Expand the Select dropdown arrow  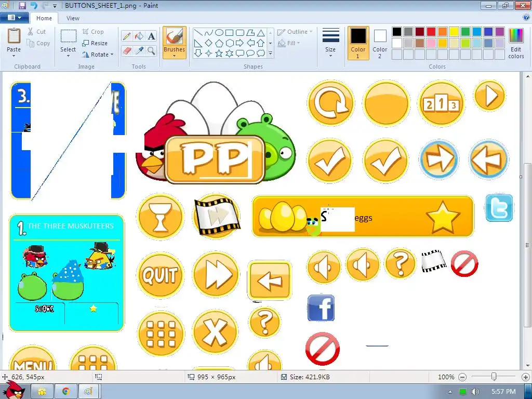click(68, 56)
